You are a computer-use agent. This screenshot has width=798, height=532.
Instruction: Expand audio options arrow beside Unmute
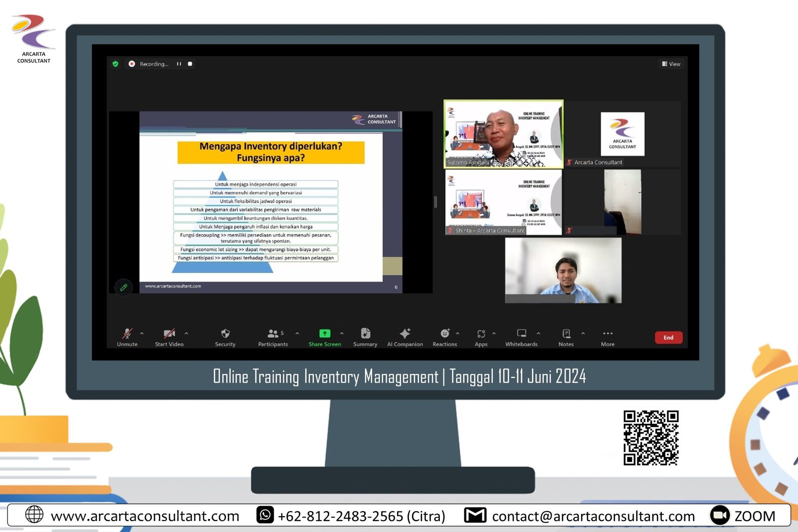[142, 333]
